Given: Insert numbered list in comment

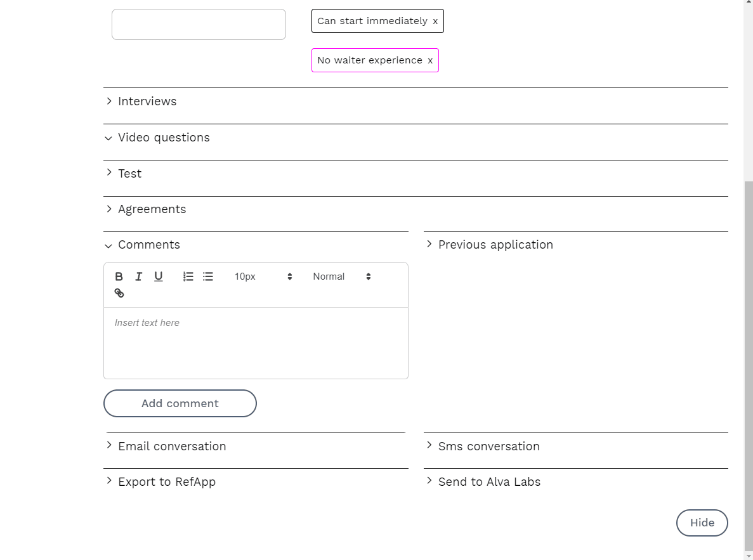Looking at the screenshot, I should 188,277.
